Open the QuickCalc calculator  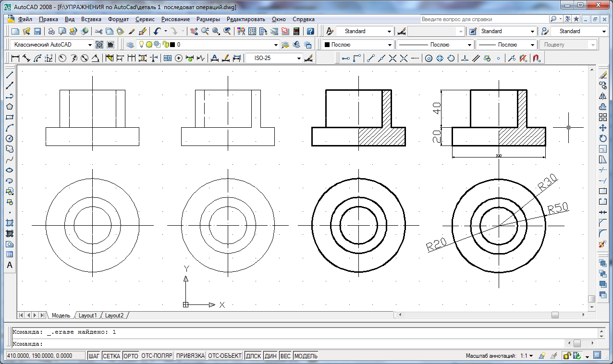(297, 31)
